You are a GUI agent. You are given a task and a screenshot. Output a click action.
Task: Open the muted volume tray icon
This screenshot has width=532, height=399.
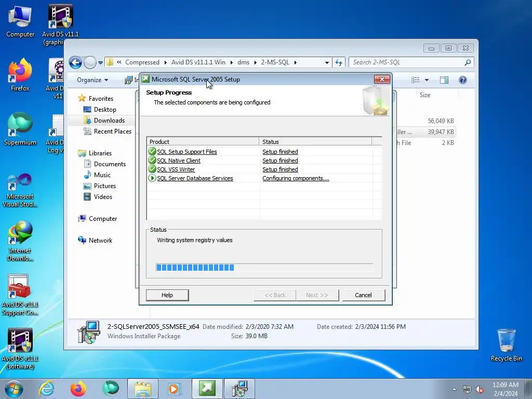coord(480,390)
